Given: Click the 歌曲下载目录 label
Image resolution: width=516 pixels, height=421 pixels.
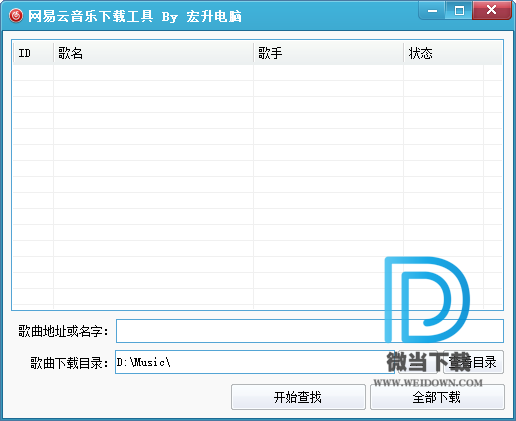Looking at the screenshot, I should (x=69, y=363).
